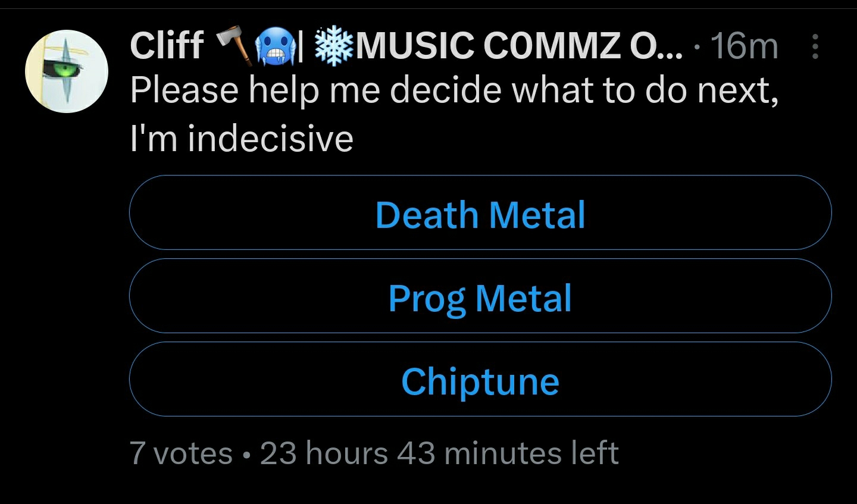This screenshot has height=504, width=857.
Task: Click the 'I'm indecisive' text line
Action: 242,138
